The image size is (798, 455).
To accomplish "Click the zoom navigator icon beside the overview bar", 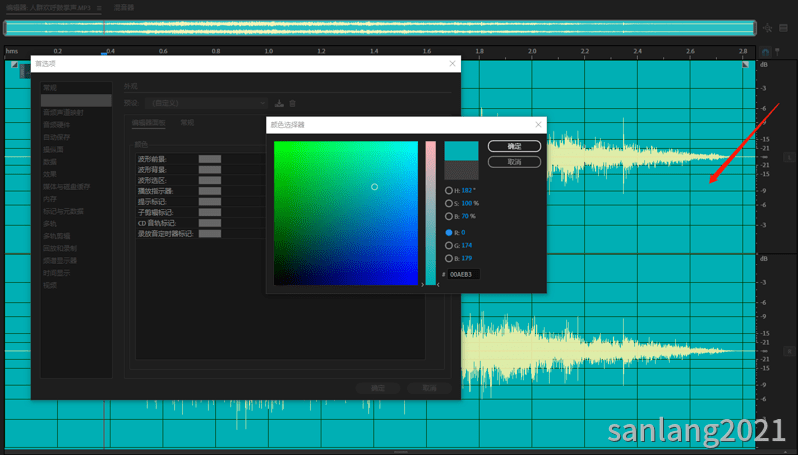I will click(x=767, y=28).
